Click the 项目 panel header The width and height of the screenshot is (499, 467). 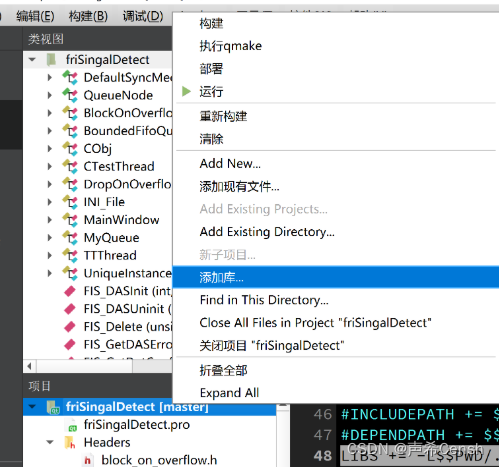click(97, 386)
